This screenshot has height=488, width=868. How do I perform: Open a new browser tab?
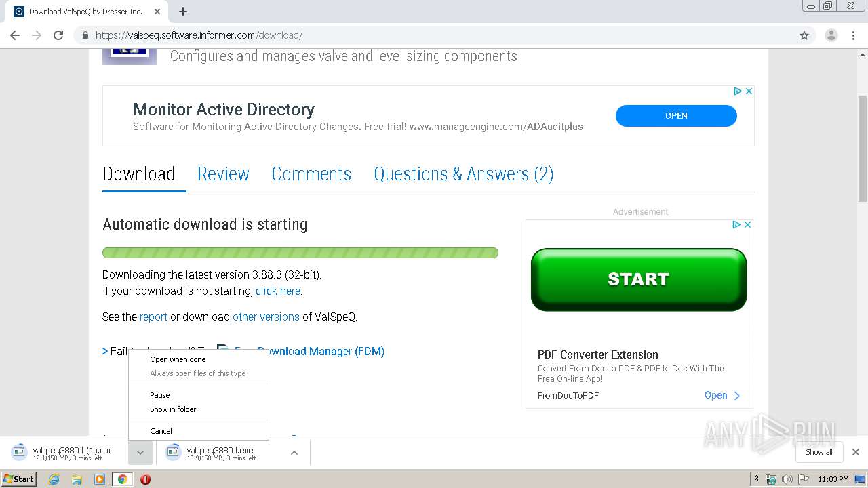pos(183,12)
